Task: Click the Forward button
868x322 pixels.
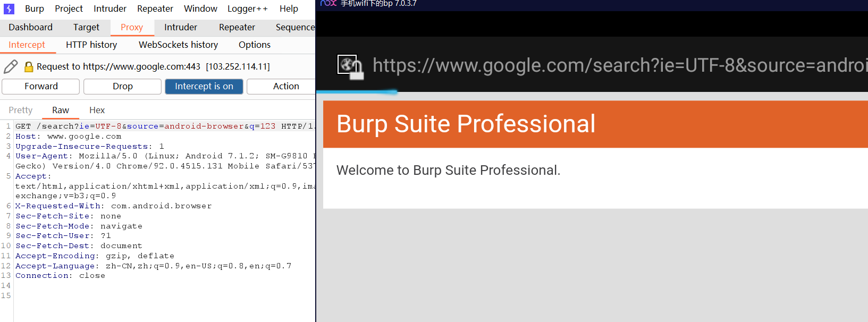Action: (41, 87)
